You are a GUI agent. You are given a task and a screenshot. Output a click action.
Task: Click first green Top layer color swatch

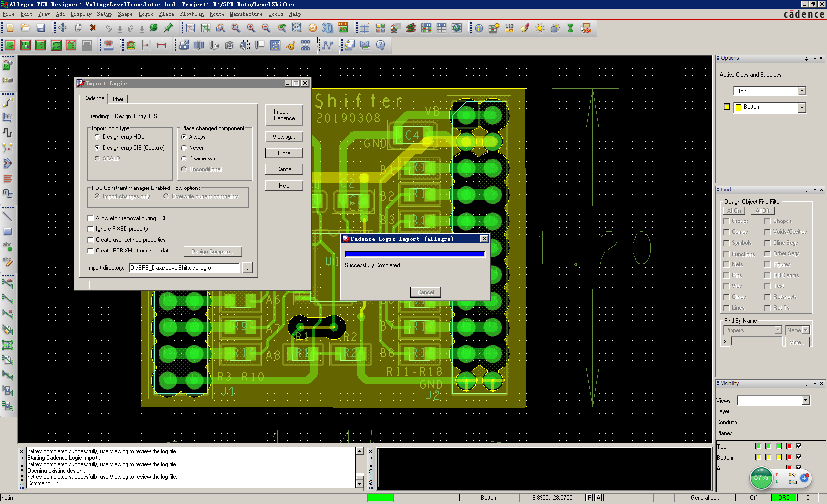point(758,446)
